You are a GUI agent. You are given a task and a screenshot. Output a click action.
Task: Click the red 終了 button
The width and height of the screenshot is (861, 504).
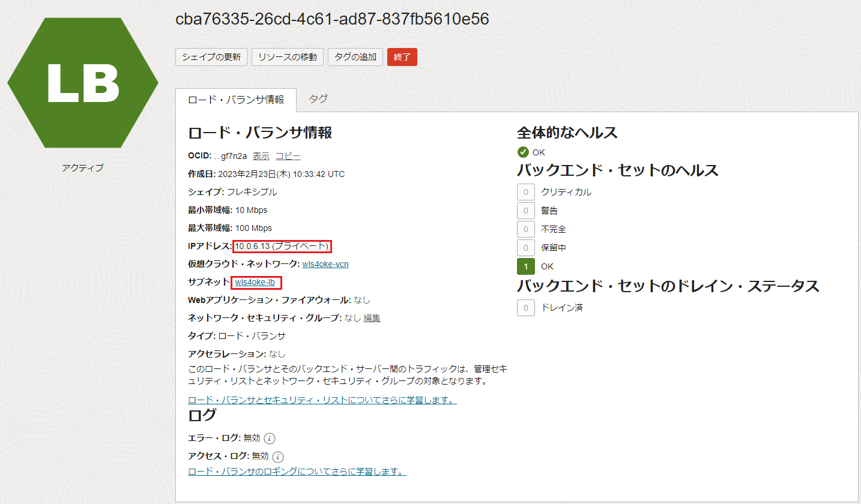pyautogui.click(x=402, y=57)
